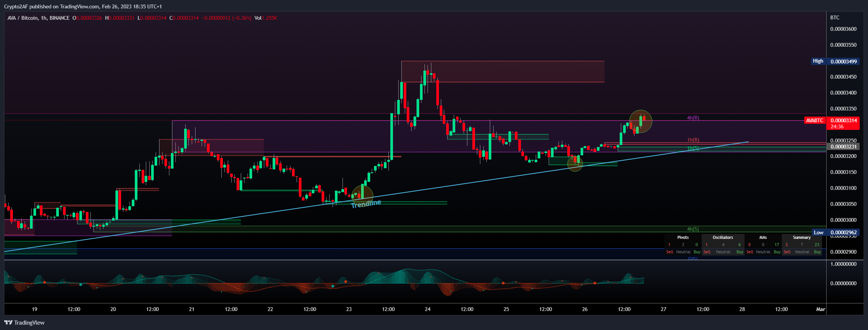Click the TradingView logo icon at bottom
Image resolution: width=868 pixels, height=330 pixels.
[8, 322]
